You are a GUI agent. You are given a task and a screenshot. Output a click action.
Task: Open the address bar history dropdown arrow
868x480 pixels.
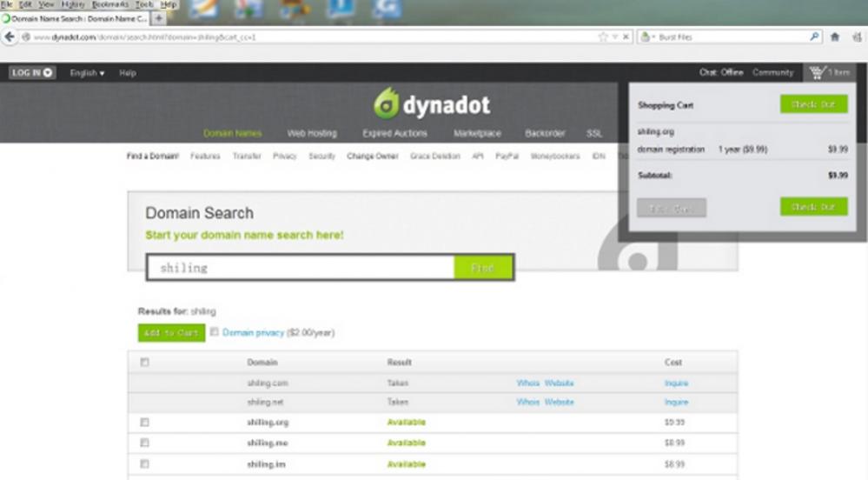point(614,37)
